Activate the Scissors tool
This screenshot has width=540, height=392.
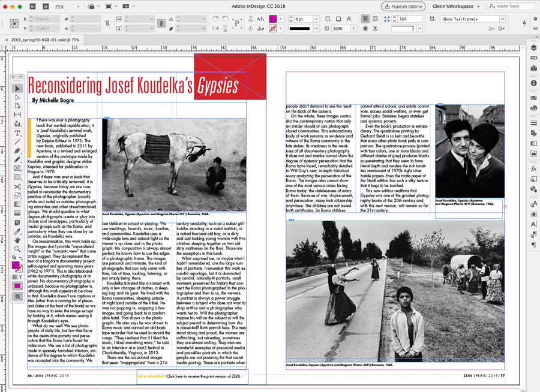coord(17,186)
